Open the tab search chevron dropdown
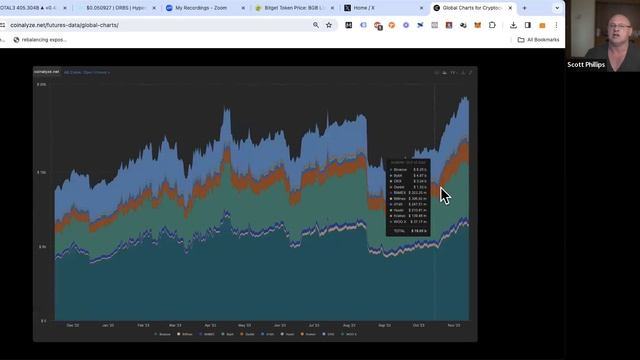 tap(557, 8)
